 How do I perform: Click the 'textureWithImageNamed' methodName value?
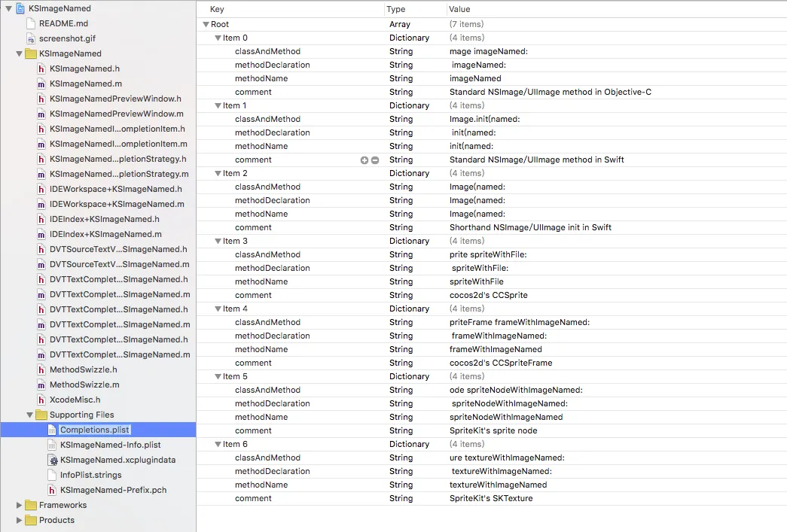pyautogui.click(x=498, y=485)
